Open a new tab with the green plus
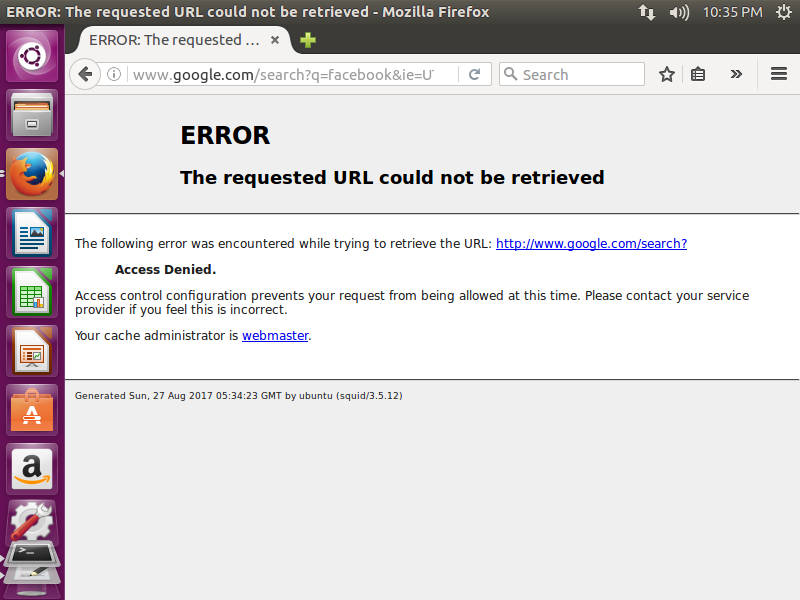 pyautogui.click(x=306, y=40)
